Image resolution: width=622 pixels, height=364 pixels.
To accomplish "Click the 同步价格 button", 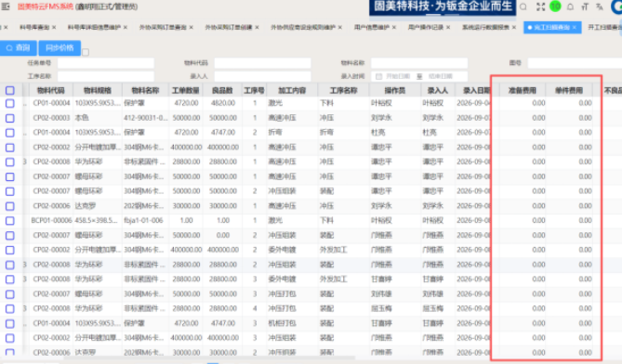I will tap(60, 48).
